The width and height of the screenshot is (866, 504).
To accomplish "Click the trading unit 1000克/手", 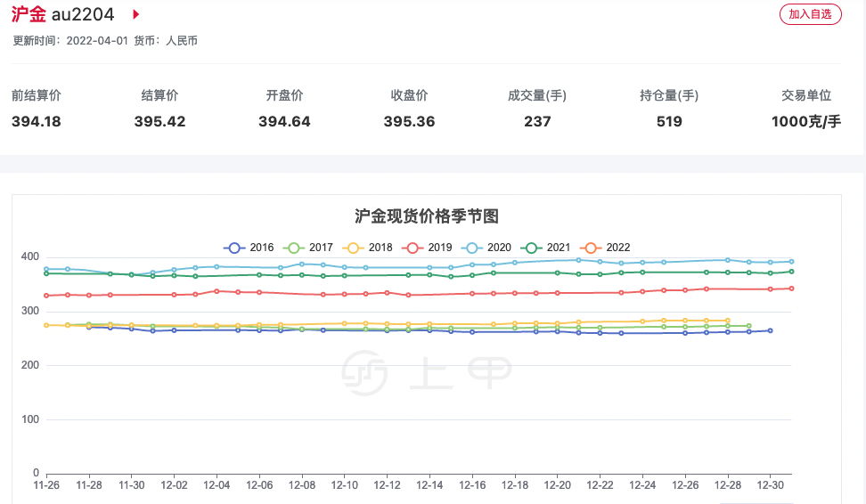I will (805, 121).
